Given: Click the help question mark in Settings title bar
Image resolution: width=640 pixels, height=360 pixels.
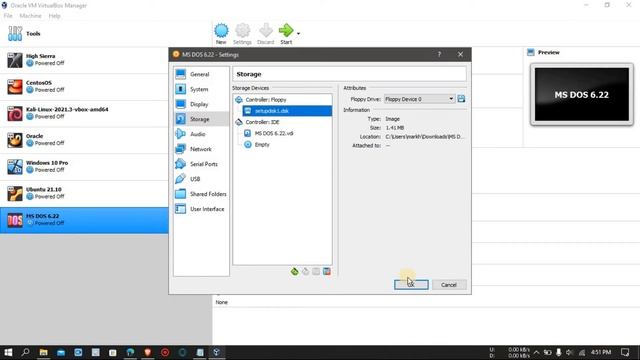Looking at the screenshot, I should (439, 54).
